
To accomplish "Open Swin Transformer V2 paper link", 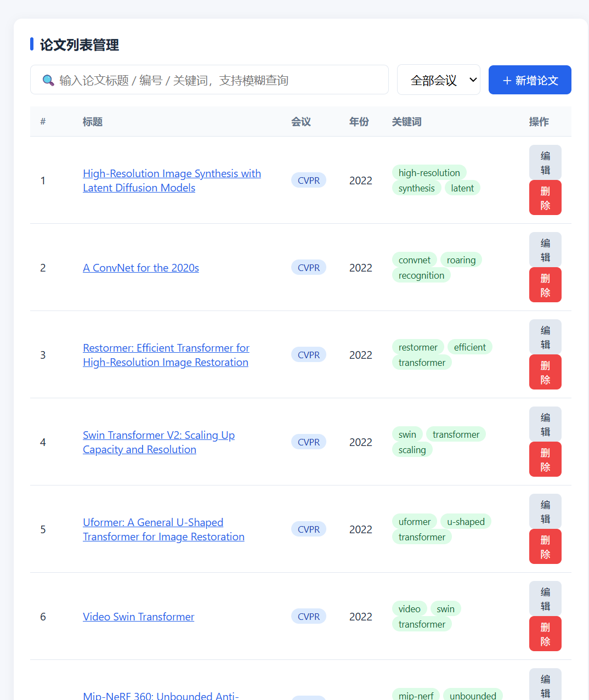I will pos(159,442).
